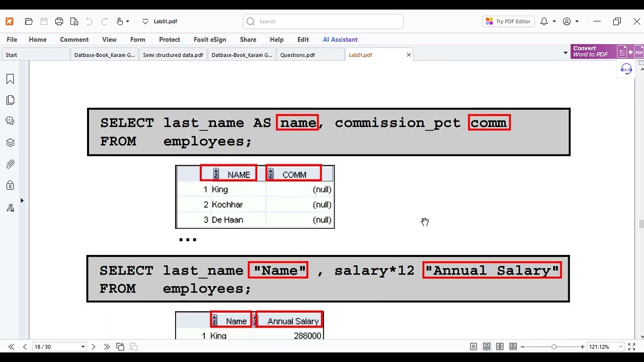Image resolution: width=644 pixels, height=362 pixels.
Task: Click the vertical scrollbar thumb
Action: coord(641,224)
